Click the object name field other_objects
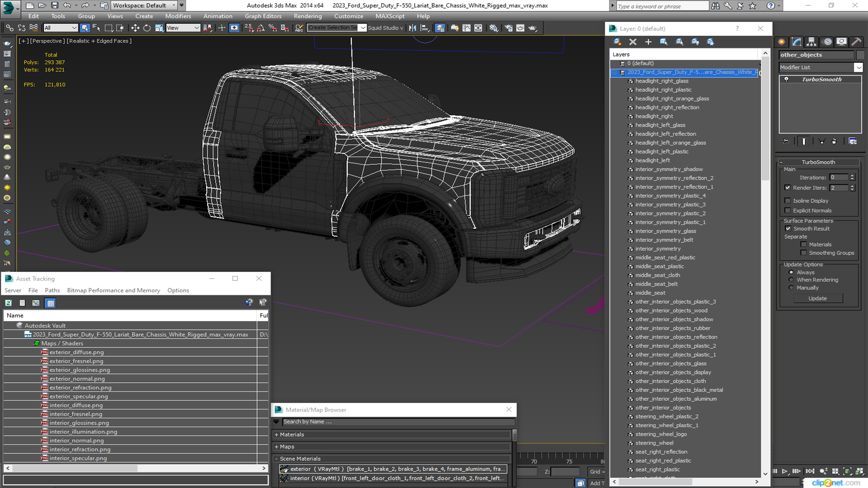The width and height of the screenshot is (868, 488). click(x=816, y=55)
